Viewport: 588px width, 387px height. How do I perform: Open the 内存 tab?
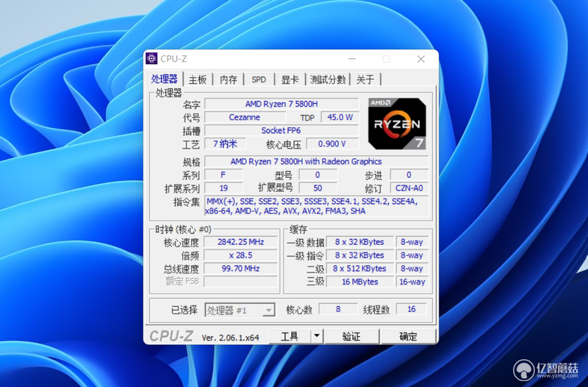point(229,79)
